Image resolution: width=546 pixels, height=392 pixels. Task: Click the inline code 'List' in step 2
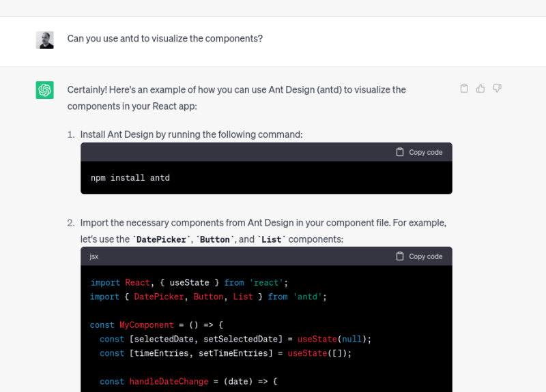click(x=271, y=239)
